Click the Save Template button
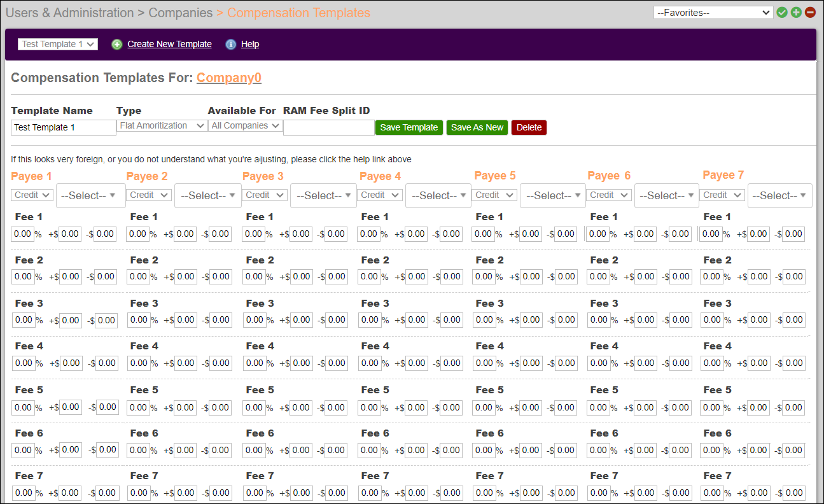 click(x=409, y=127)
